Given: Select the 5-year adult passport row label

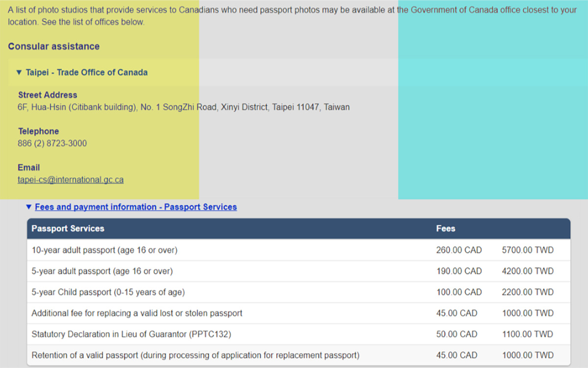Looking at the screenshot, I should point(102,271).
